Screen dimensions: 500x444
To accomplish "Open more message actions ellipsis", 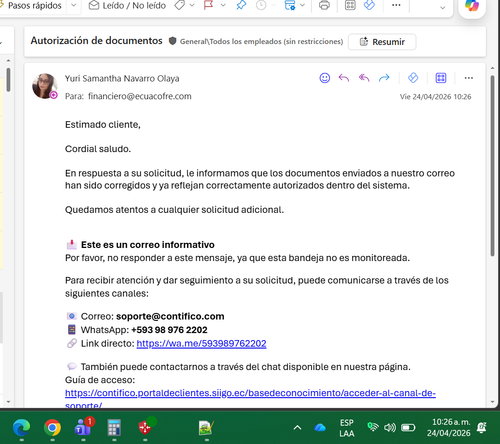I will [x=469, y=78].
